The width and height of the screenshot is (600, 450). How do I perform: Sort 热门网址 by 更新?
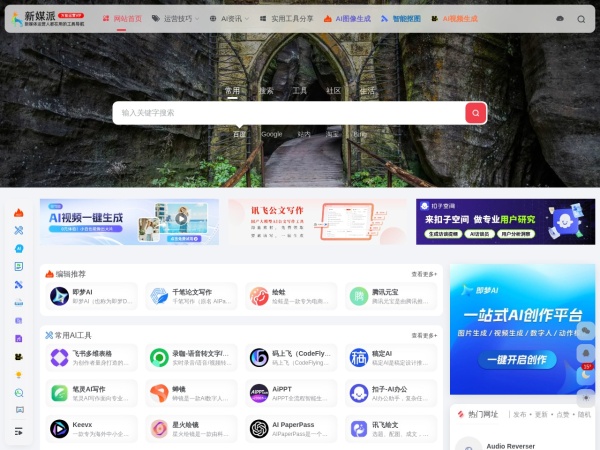(541, 414)
